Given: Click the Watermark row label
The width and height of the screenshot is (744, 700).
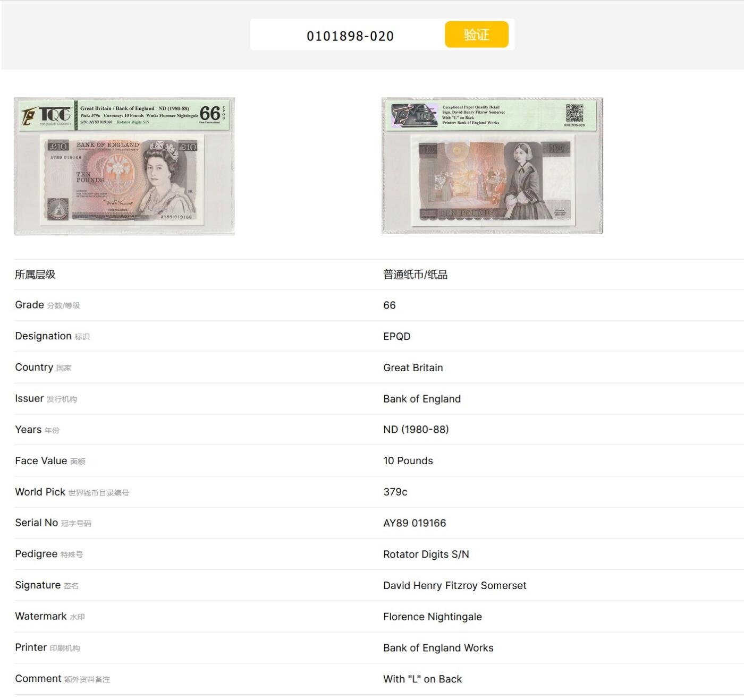Looking at the screenshot, I should (50, 616).
